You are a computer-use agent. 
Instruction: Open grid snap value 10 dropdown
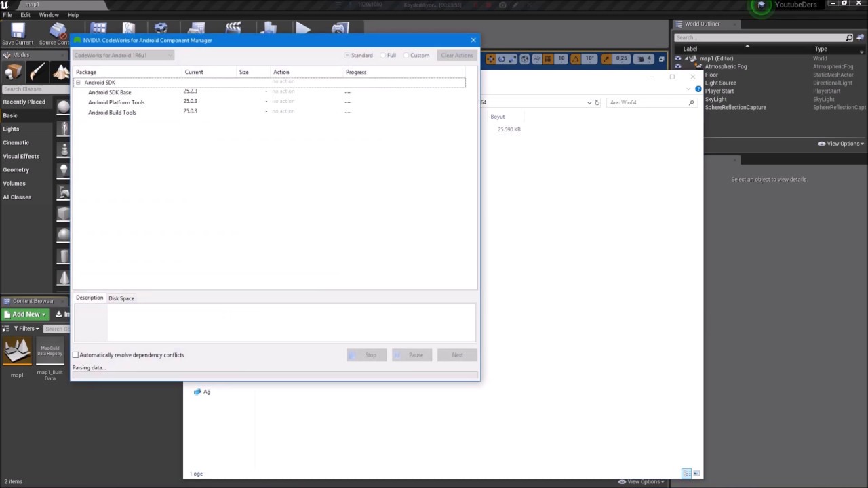click(561, 59)
